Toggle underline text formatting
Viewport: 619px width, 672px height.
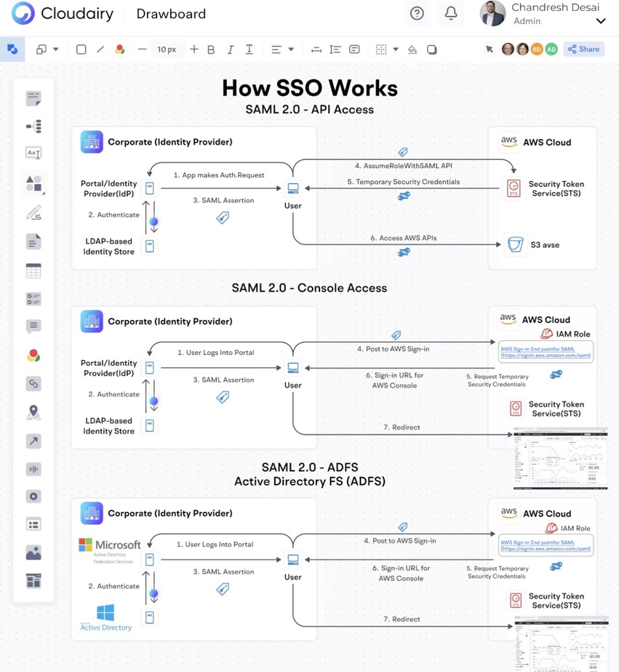point(249,49)
